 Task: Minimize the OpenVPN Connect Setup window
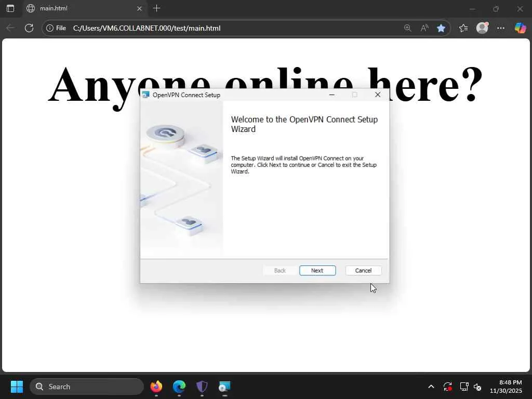pyautogui.click(x=332, y=95)
